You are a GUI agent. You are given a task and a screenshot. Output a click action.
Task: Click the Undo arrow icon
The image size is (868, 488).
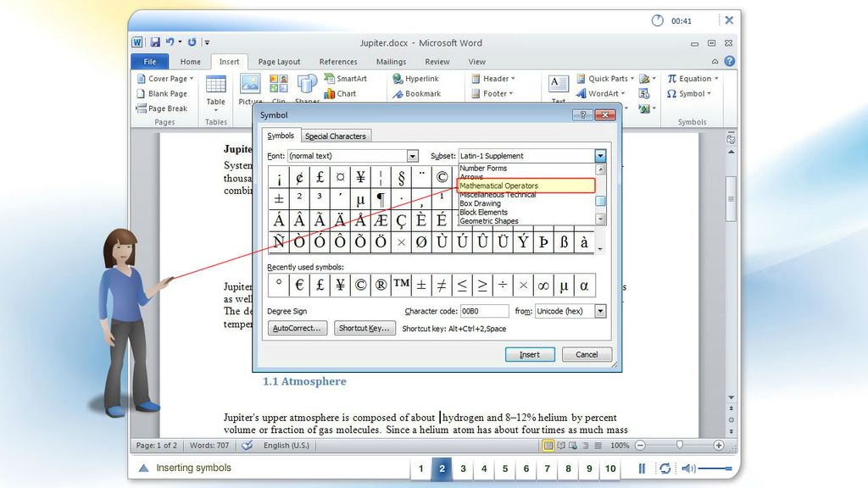(x=170, y=42)
